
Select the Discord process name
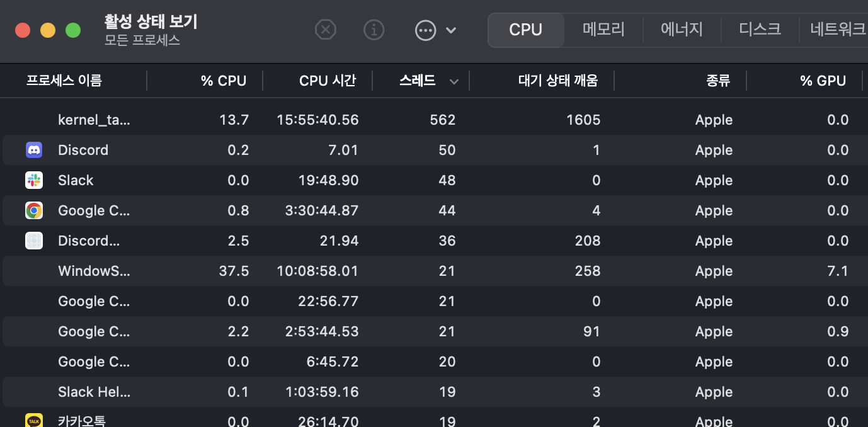tap(83, 150)
